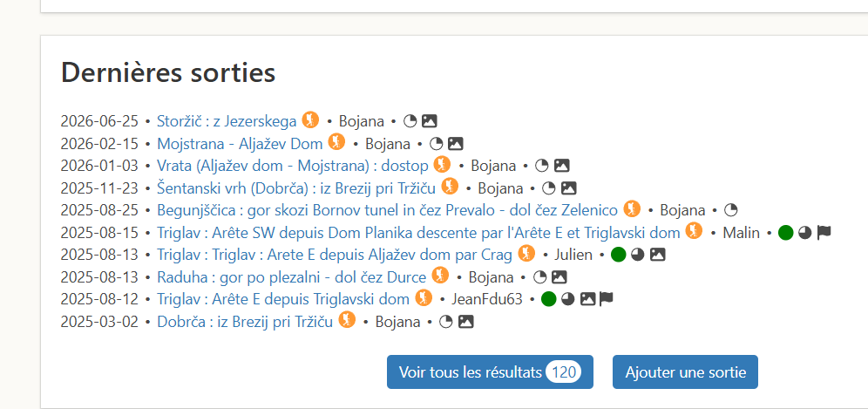Open Vrata (Aljažev dom - Mojstrana) outing
The height and width of the screenshot is (409, 868).
[293, 166]
